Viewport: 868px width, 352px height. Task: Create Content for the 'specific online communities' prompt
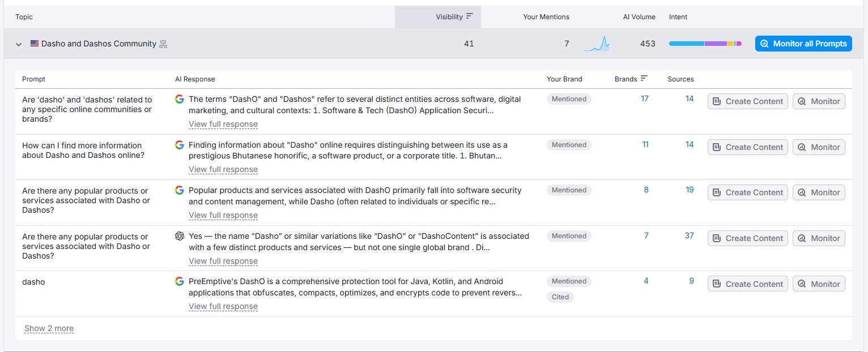tap(748, 101)
